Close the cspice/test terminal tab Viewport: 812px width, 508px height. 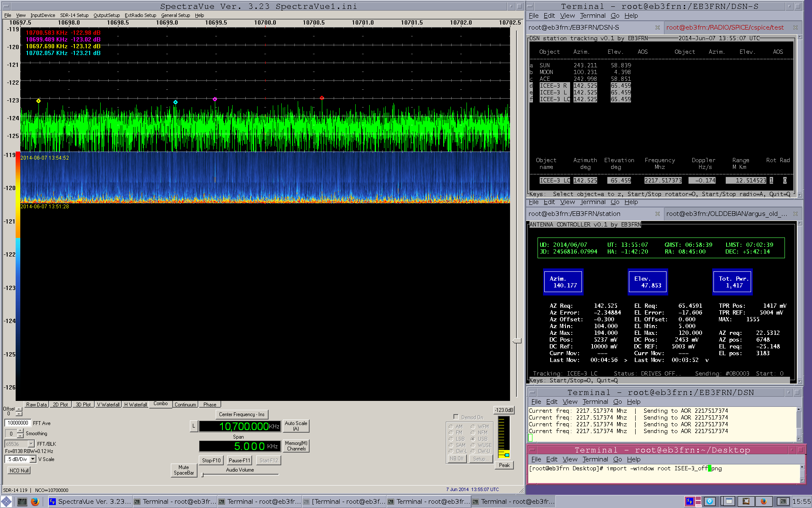tap(796, 28)
